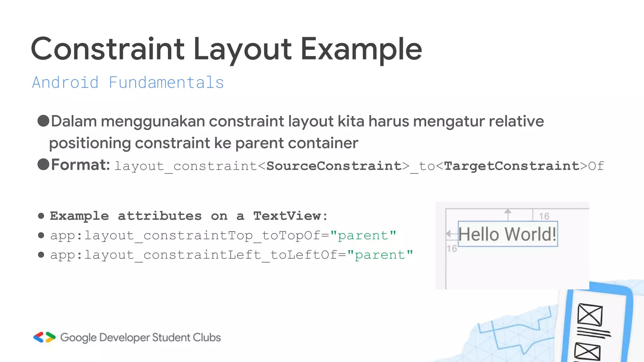Click the 'Constraint Layout Example' title
Image resolution: width=644 pixels, height=362 pixels.
226,49
